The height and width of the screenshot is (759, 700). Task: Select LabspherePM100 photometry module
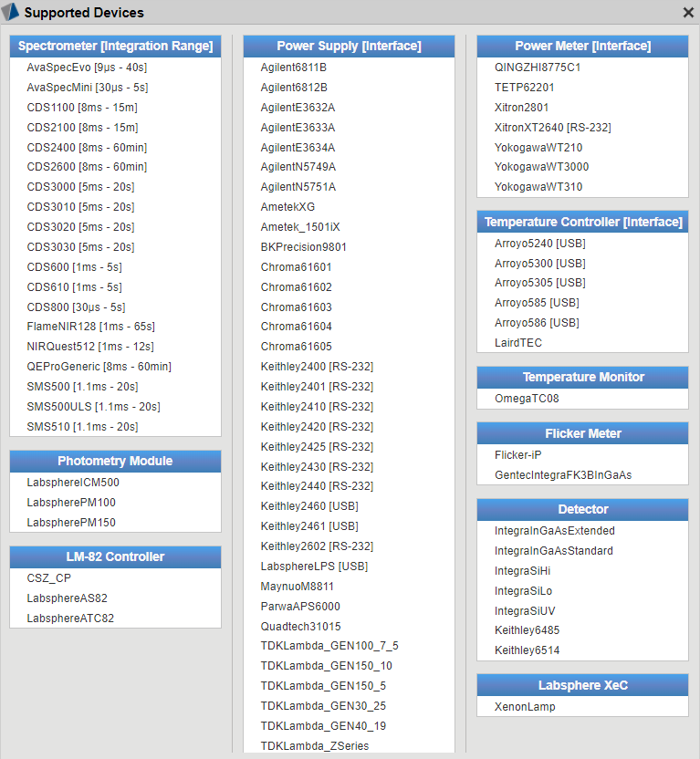[x=71, y=503]
